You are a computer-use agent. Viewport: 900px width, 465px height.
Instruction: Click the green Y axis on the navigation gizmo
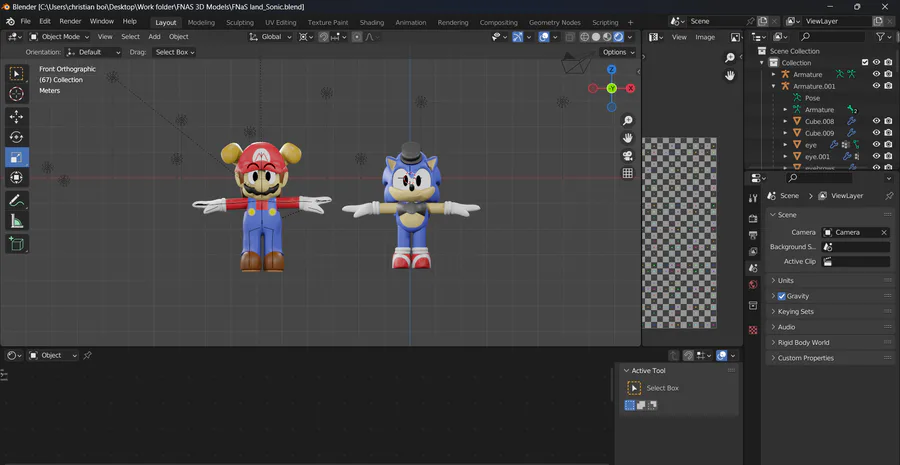point(611,88)
